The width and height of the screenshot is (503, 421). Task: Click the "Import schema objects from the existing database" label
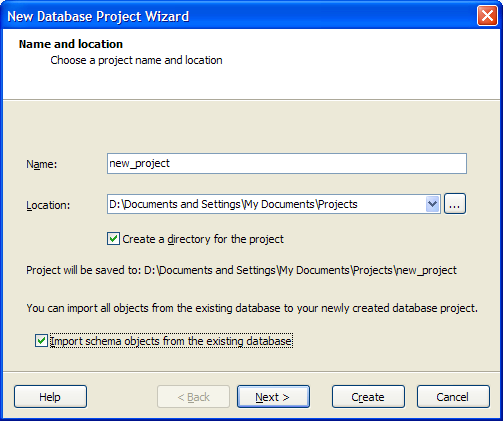coord(171,341)
